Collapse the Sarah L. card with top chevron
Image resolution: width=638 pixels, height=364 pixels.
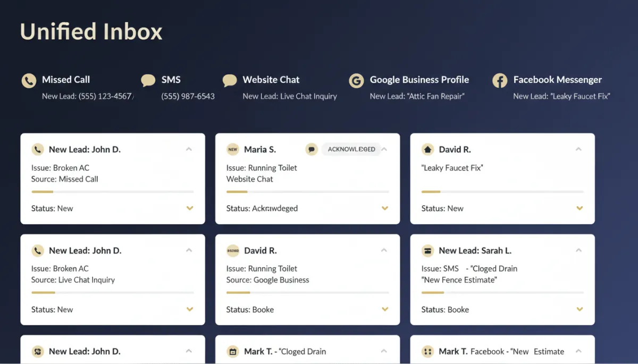(x=579, y=250)
